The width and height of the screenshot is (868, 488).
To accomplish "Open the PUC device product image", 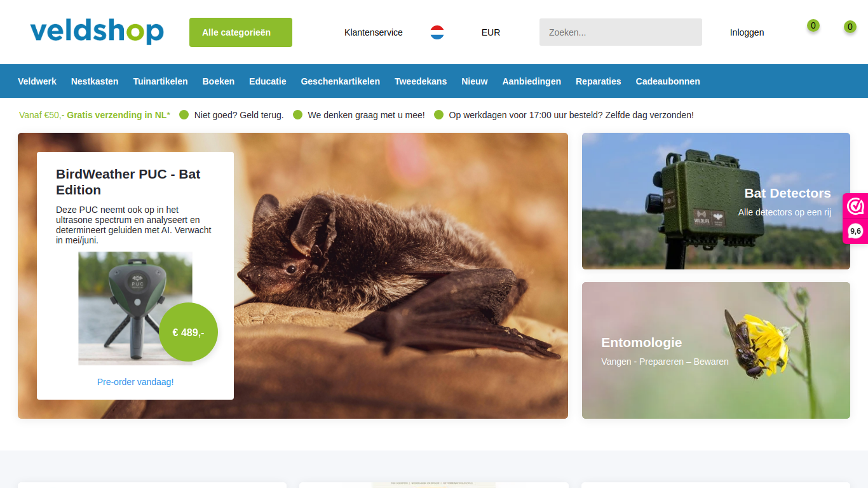I will click(x=135, y=308).
